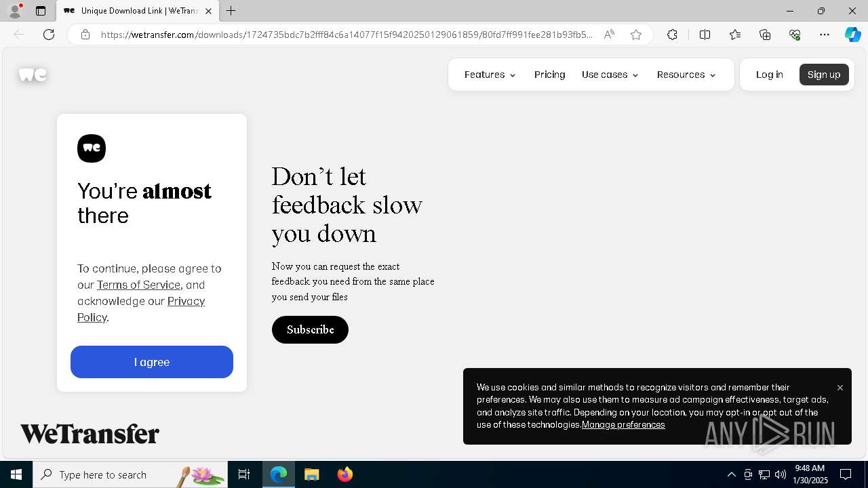The height and width of the screenshot is (488, 868).
Task: Open the browser profile icon
Action: point(15,11)
